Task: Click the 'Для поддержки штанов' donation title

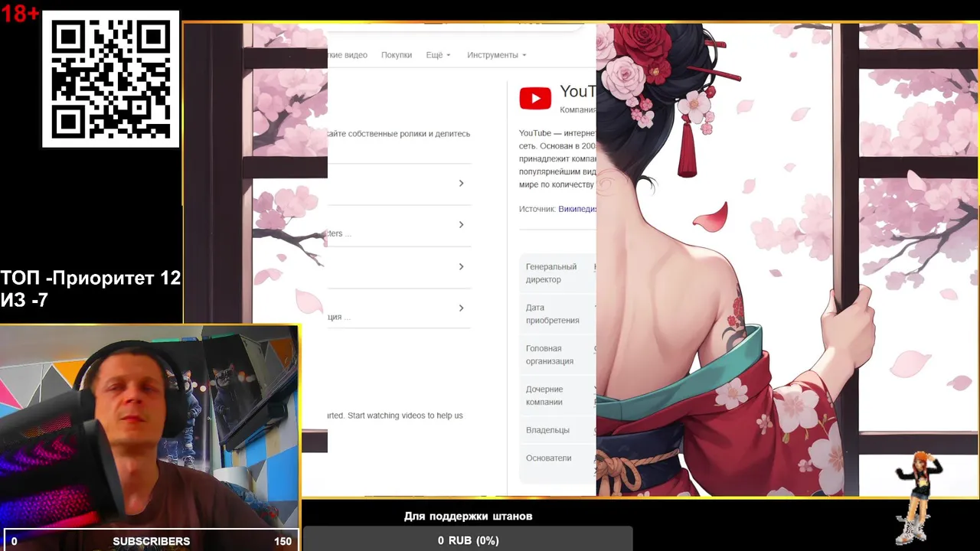Action: tap(468, 517)
